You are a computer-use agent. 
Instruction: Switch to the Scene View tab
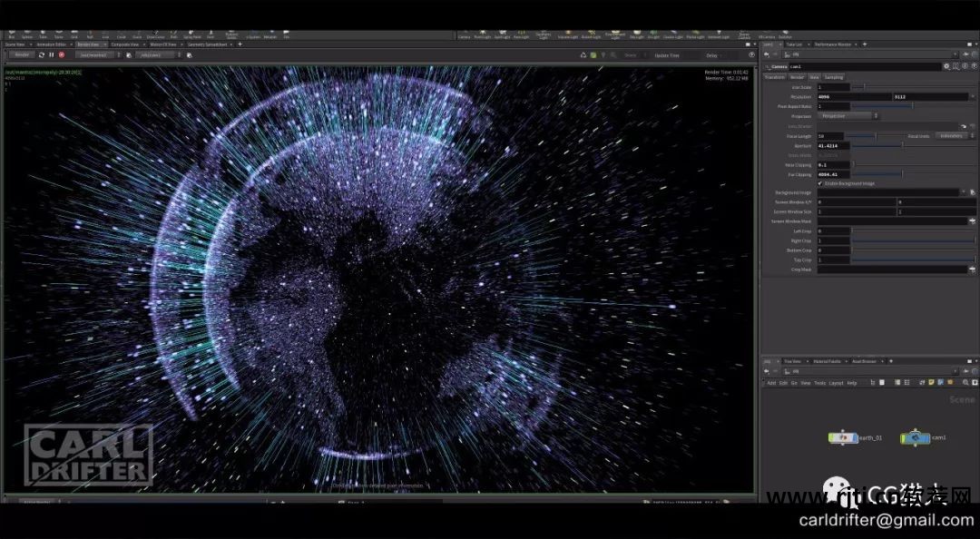(15, 45)
